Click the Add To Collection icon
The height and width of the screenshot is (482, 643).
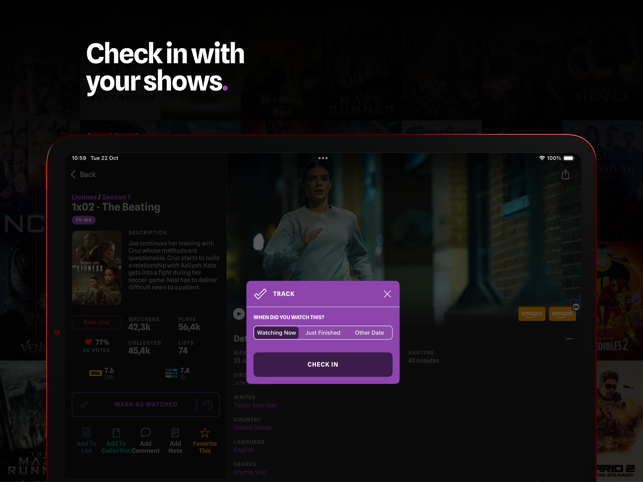point(116,433)
